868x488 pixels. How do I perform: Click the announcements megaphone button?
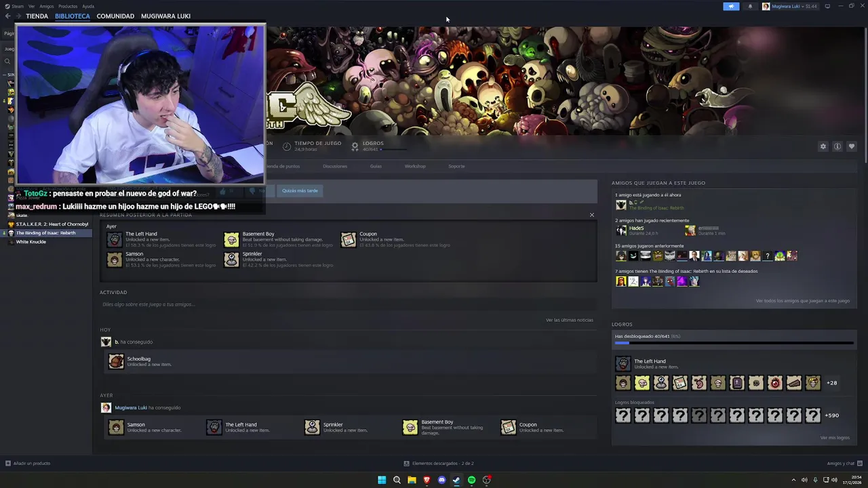(x=731, y=6)
